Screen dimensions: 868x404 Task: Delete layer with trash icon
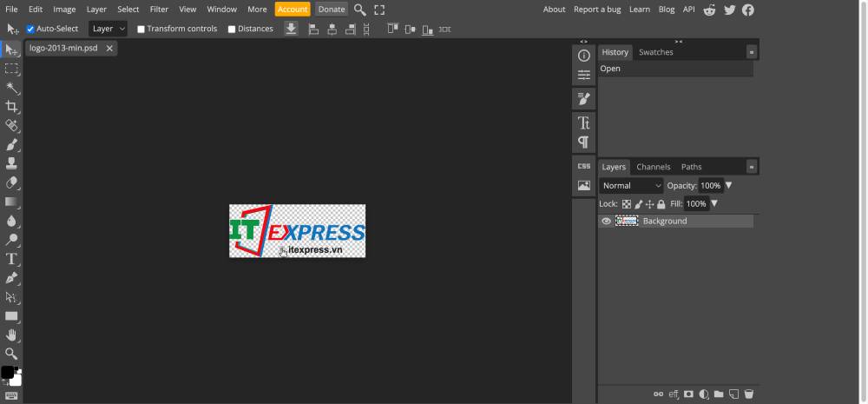[x=748, y=394]
